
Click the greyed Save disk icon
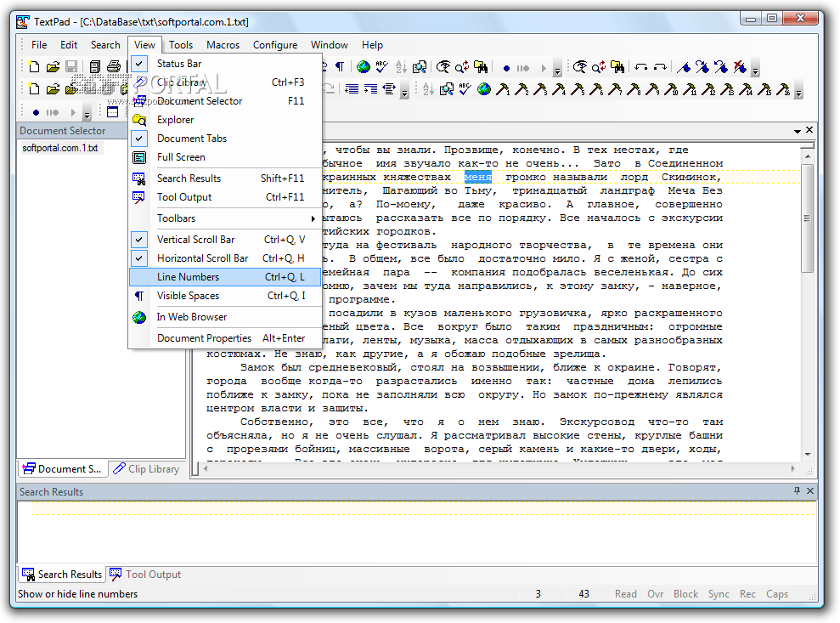70,66
